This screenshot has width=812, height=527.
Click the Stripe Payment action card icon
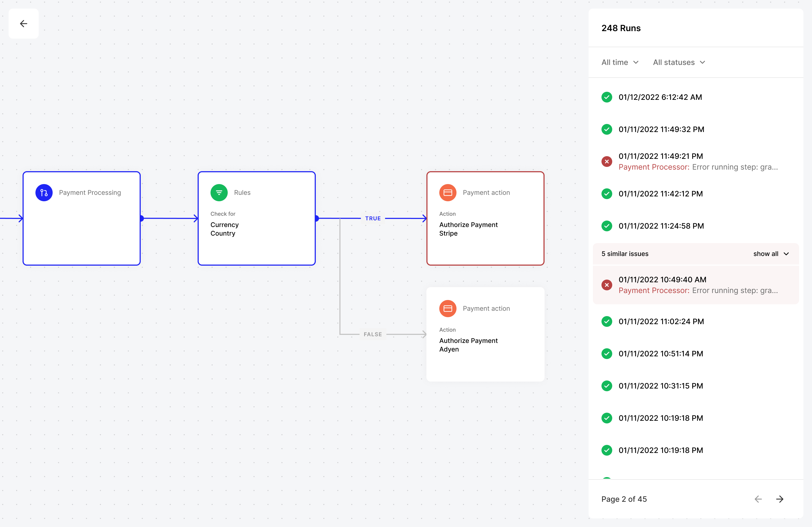click(448, 193)
